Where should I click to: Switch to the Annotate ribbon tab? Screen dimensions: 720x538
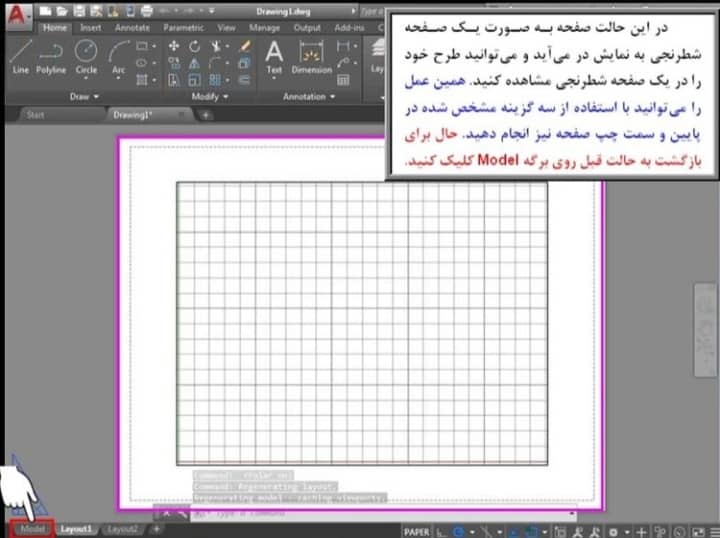pyautogui.click(x=132, y=28)
